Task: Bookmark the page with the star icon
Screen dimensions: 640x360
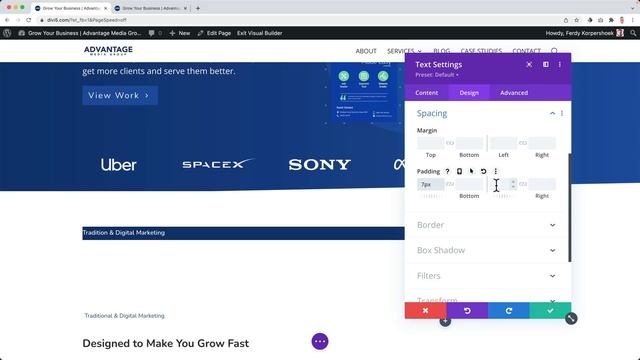Action: (x=576, y=20)
